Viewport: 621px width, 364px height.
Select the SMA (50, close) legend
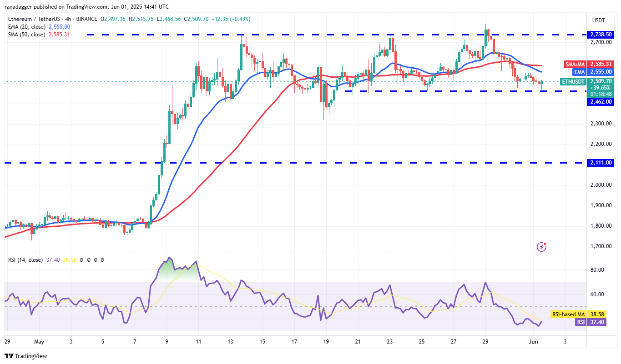click(x=27, y=34)
